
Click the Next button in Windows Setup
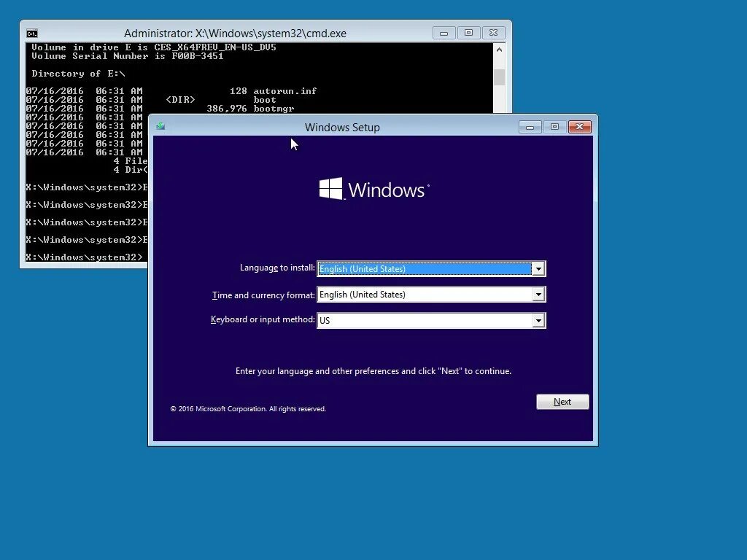(x=562, y=402)
